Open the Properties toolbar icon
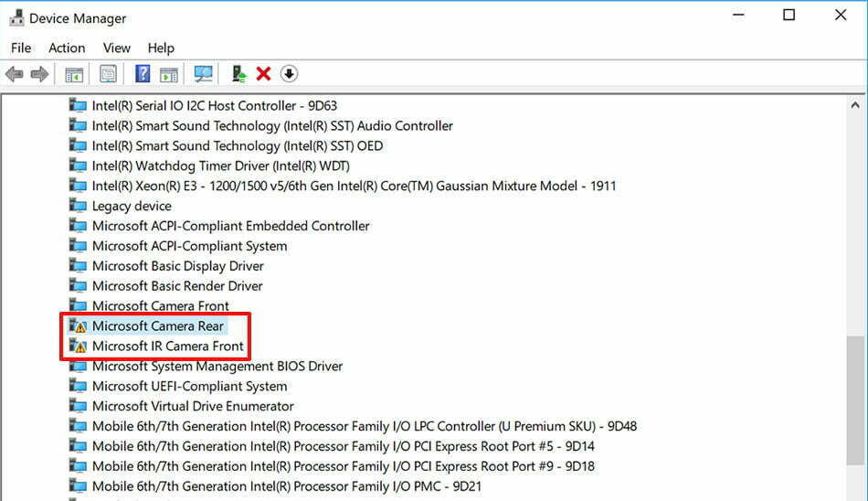 (x=109, y=74)
